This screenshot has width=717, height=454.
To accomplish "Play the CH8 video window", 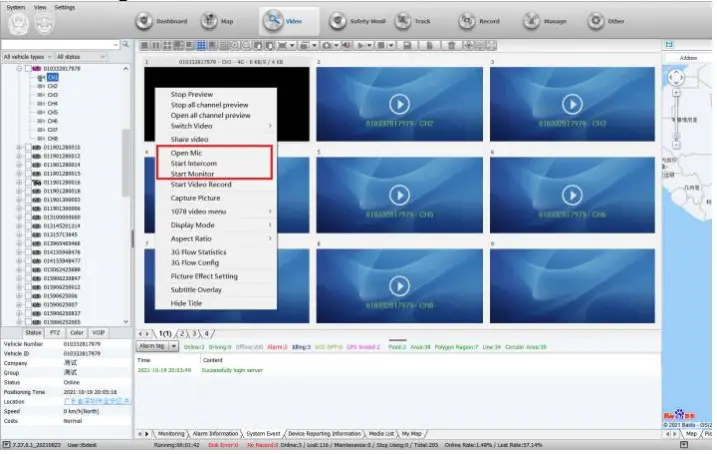I will 399,286.
